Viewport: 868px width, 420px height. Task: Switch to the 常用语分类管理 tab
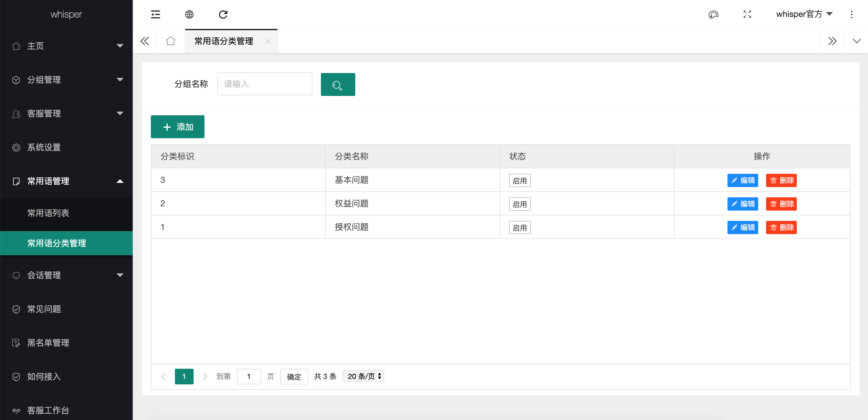coord(224,41)
